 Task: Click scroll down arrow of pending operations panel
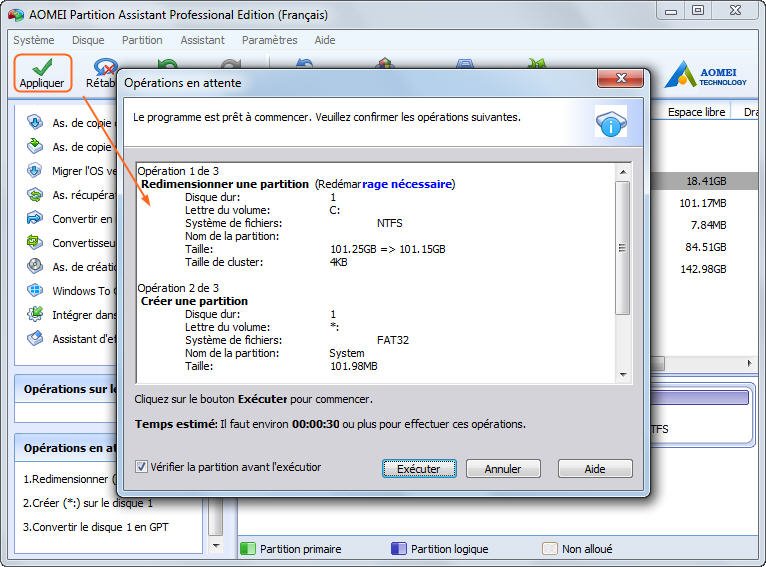click(x=215, y=546)
